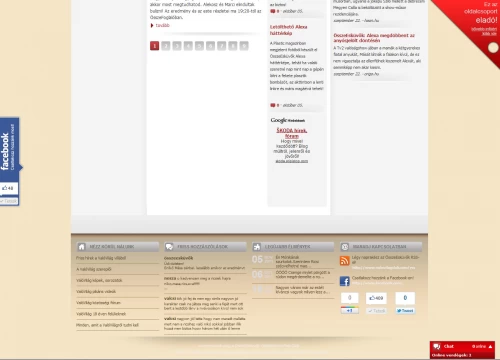Click the red comment count icon below the Alexa article
The image size is (500, 360).
(x=273, y=105)
